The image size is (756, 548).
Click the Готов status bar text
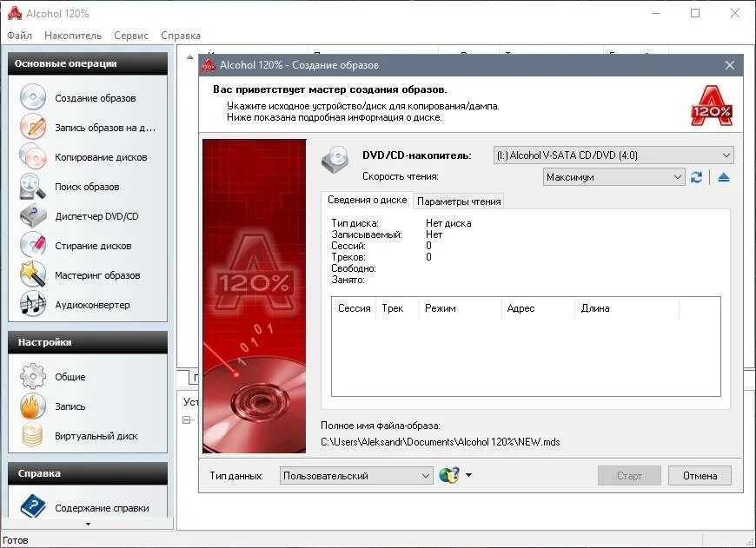[16, 540]
